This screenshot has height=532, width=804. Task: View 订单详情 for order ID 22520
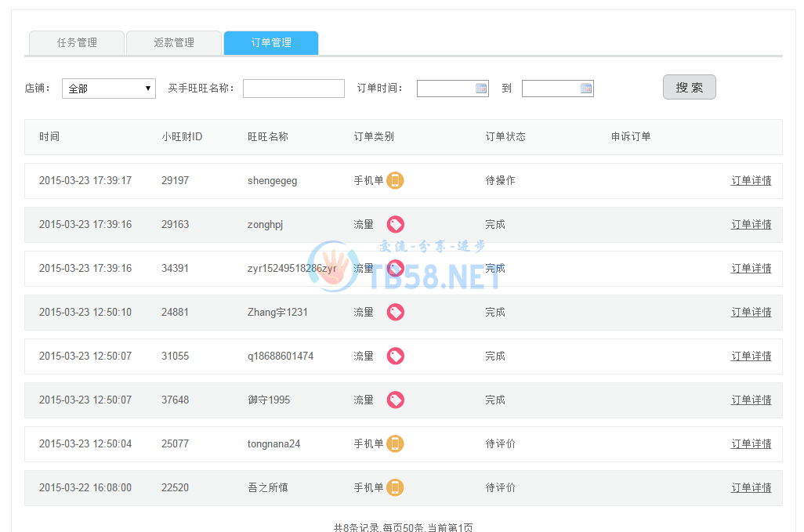[751, 488]
